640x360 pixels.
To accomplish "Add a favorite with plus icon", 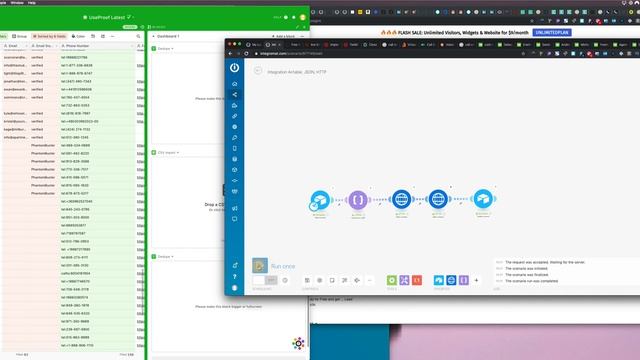I will [476, 280].
